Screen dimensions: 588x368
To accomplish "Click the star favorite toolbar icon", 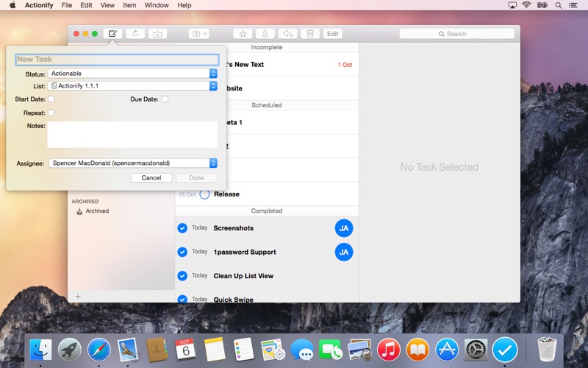I will point(243,34).
